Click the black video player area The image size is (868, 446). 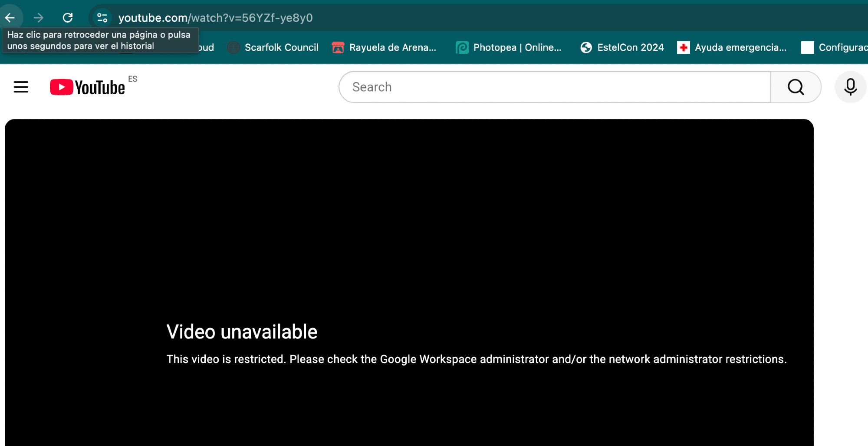coord(409,217)
